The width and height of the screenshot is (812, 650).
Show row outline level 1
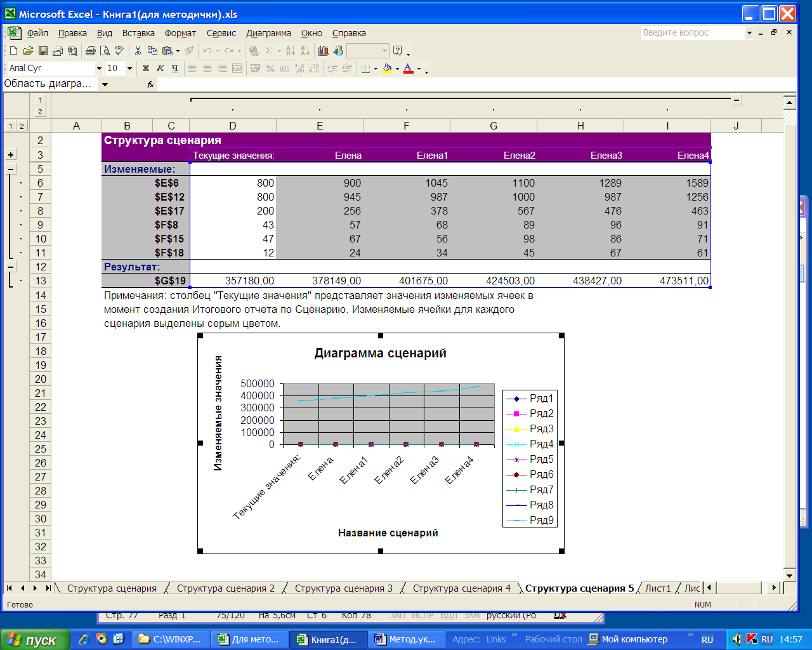pyautogui.click(x=11, y=126)
